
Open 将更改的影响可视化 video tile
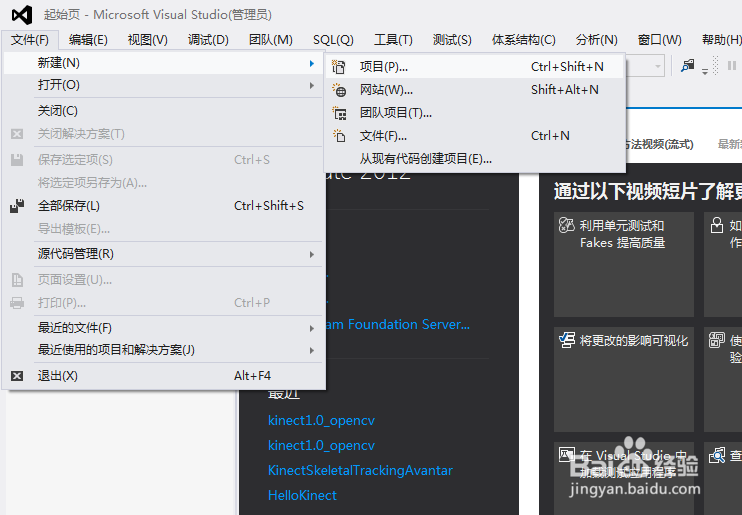pos(624,379)
